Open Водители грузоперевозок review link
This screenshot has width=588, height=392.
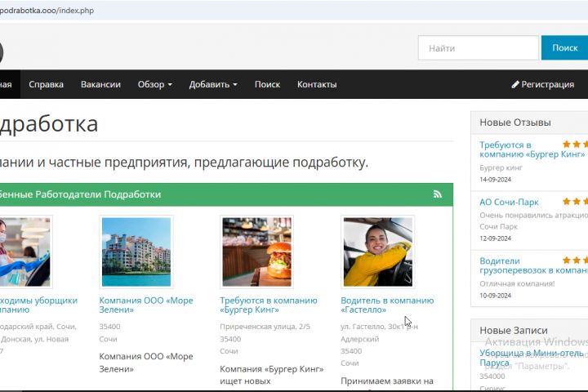[x=533, y=265]
